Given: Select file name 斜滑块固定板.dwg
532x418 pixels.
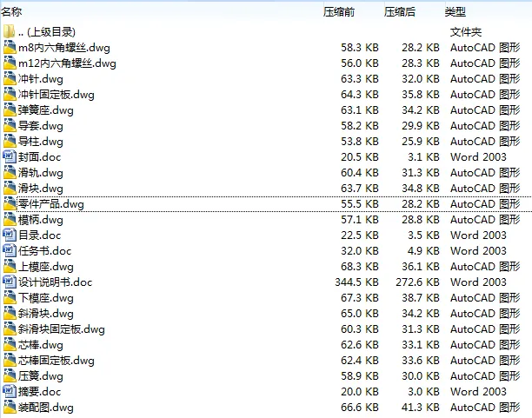Looking at the screenshot, I should pyautogui.click(x=62, y=329).
